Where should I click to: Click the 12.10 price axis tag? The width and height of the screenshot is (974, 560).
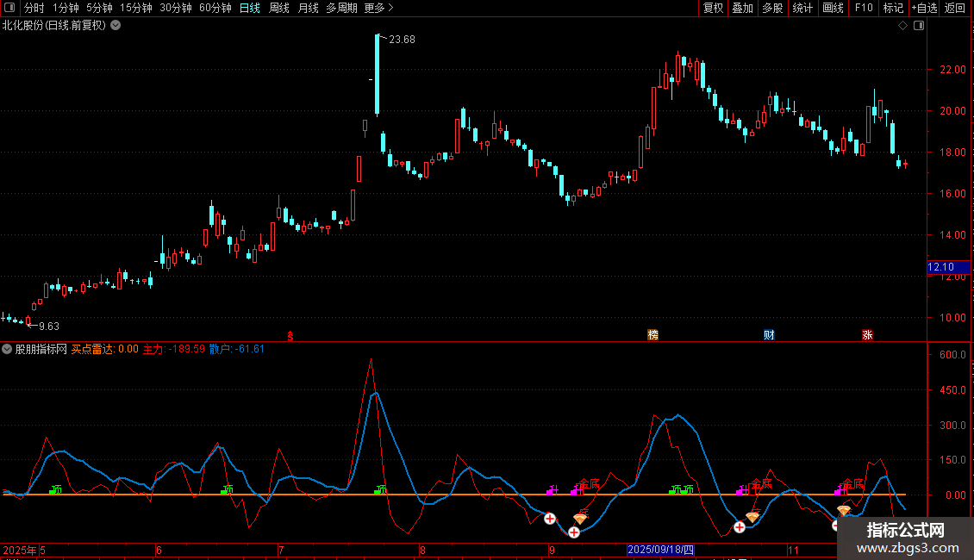[948, 267]
